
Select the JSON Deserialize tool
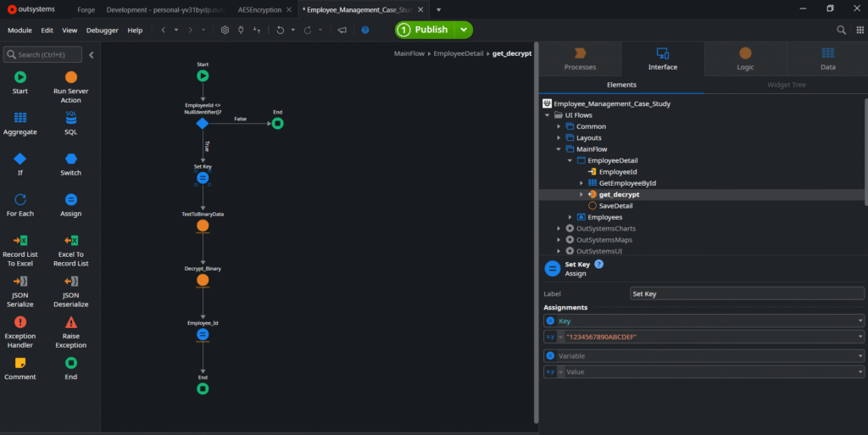coord(71,291)
